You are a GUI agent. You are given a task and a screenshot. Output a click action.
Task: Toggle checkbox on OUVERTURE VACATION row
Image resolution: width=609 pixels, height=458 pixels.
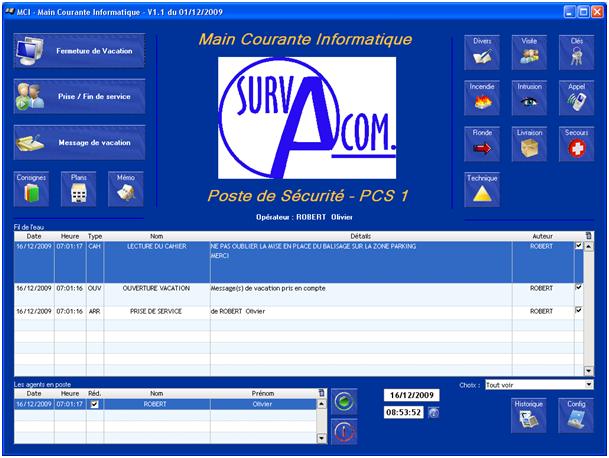tap(579, 287)
